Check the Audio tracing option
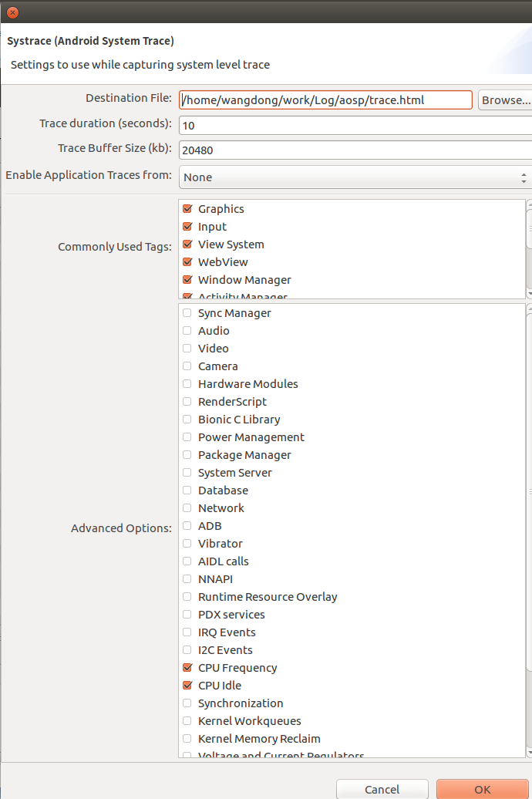 pos(186,330)
